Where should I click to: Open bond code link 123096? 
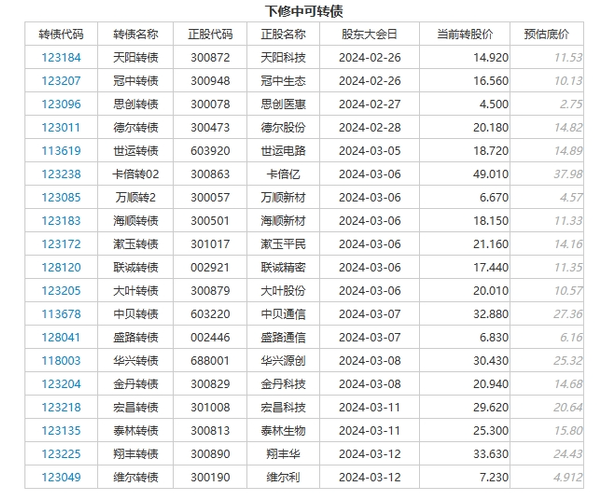pos(61,104)
